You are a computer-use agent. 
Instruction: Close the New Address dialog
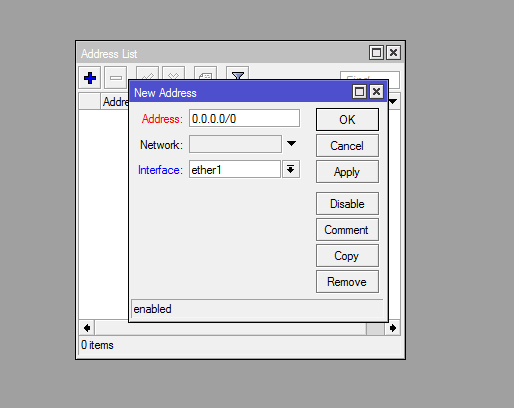pos(377,91)
